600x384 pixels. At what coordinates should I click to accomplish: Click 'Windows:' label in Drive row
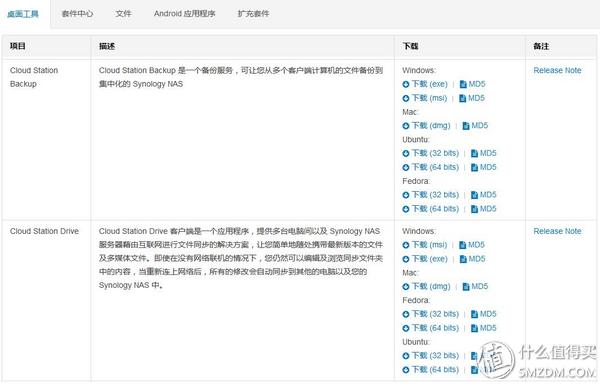click(x=419, y=232)
